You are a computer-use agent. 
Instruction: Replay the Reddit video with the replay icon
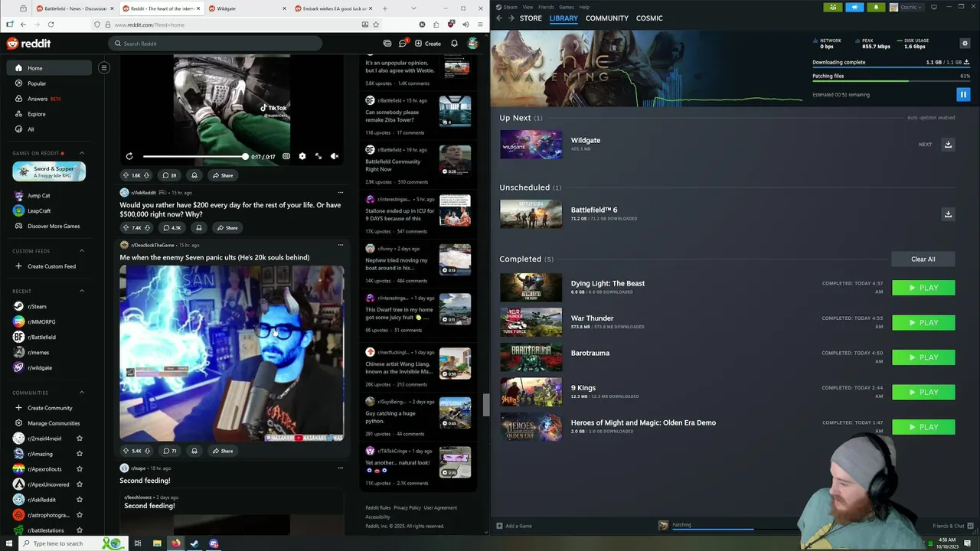[x=129, y=156]
